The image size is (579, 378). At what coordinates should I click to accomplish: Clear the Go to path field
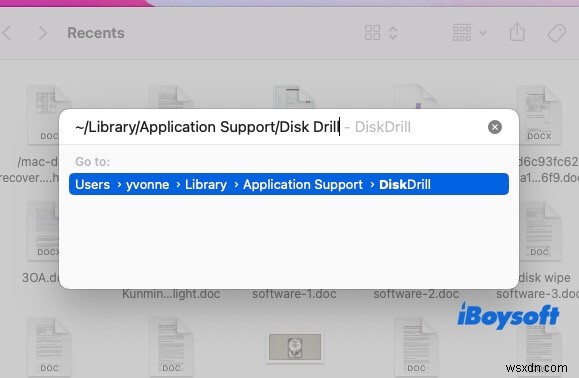(x=494, y=127)
